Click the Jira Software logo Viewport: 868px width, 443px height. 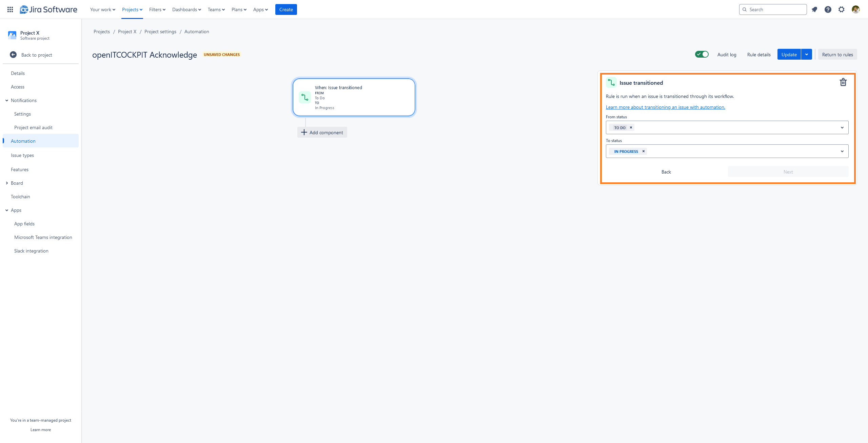pos(48,9)
